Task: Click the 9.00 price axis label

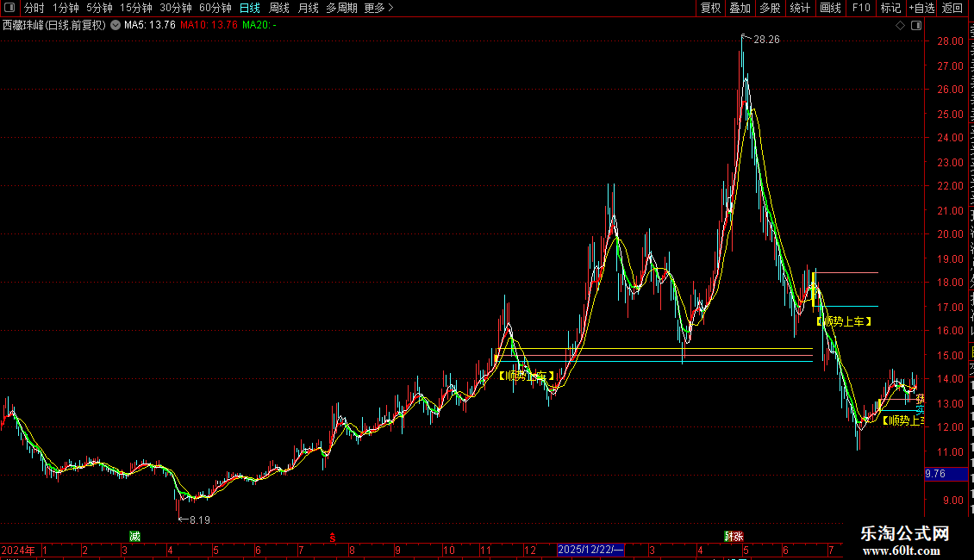Action: tap(952, 501)
